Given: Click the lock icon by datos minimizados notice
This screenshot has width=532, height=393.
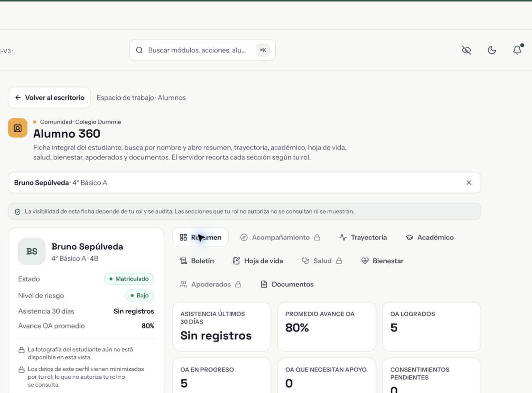Looking at the screenshot, I should pyautogui.click(x=21, y=370).
